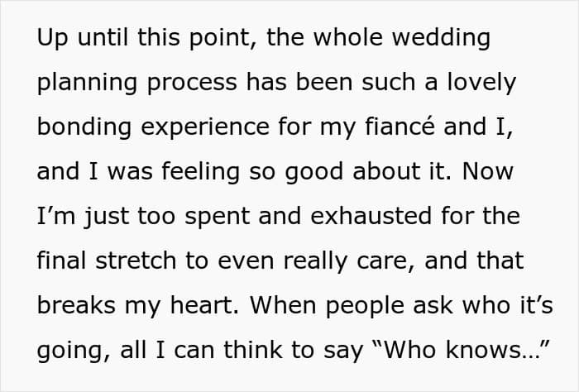This screenshot has height=392, width=579.
Task: Click the word "bonding" in third line
Action: (84, 127)
